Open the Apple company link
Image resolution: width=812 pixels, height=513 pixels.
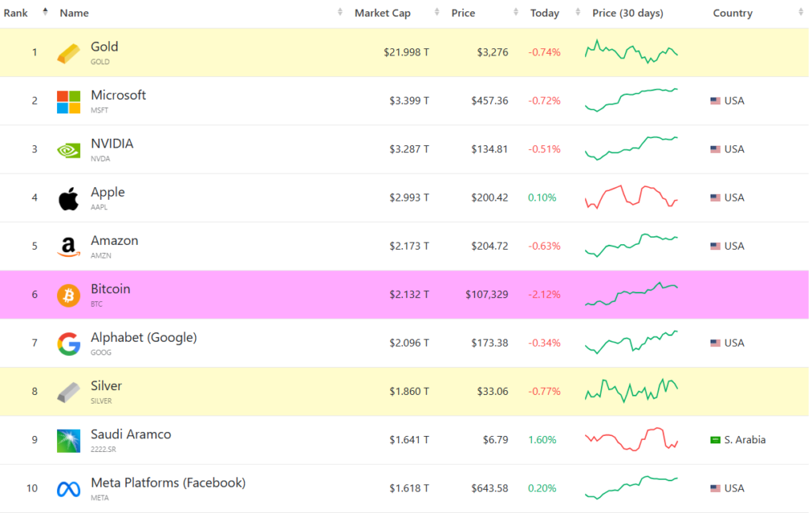pyautogui.click(x=108, y=192)
